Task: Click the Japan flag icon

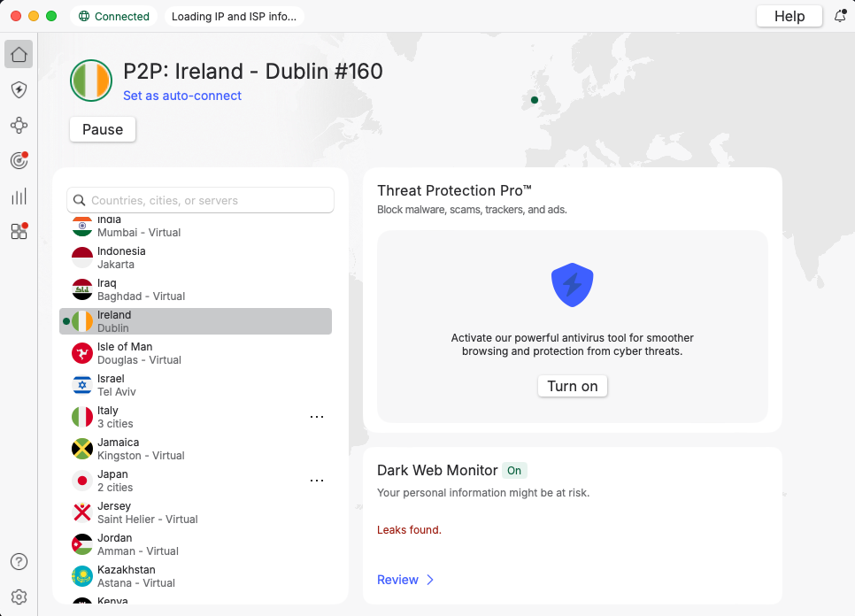Action: click(82, 481)
